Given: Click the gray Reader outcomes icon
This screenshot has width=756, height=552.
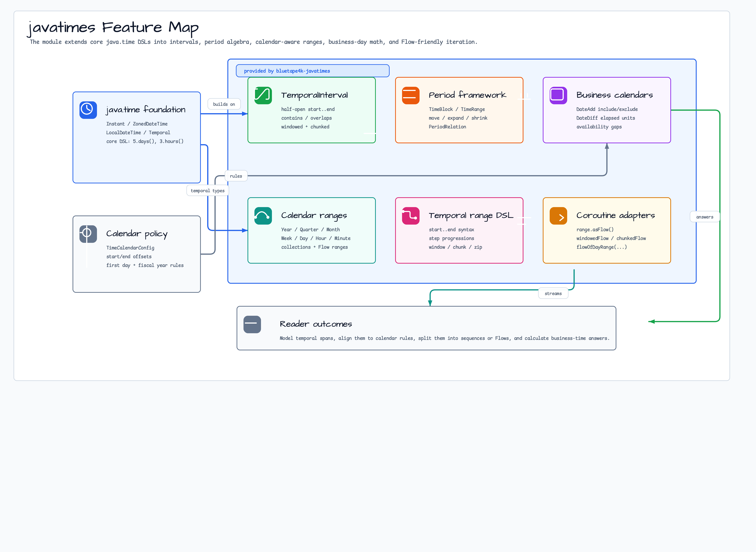Looking at the screenshot, I should 252,324.
